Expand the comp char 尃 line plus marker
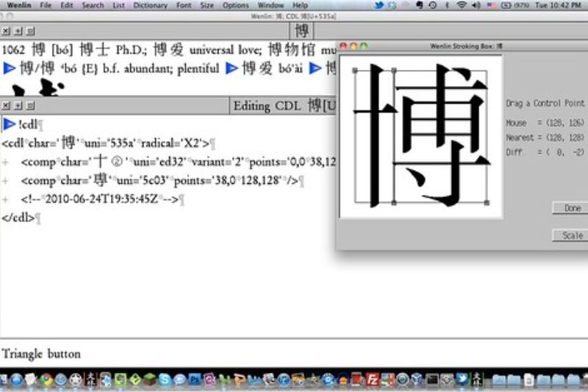 pos(5,181)
